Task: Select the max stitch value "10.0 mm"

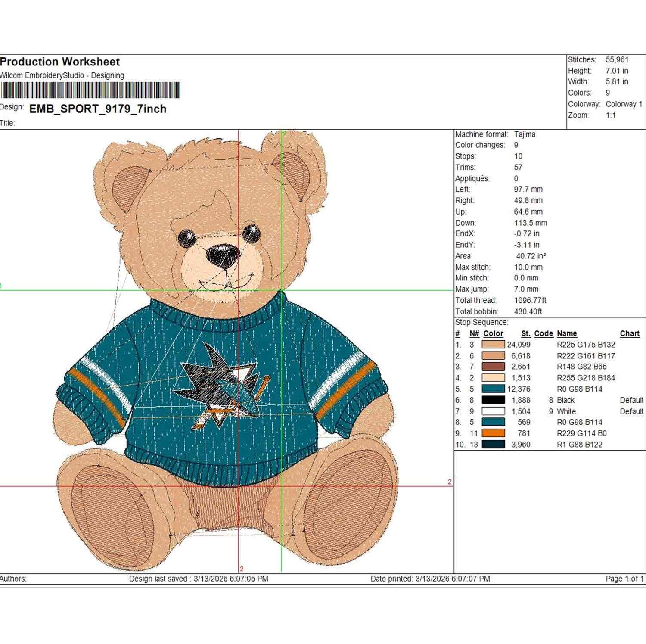Action: 528,267
